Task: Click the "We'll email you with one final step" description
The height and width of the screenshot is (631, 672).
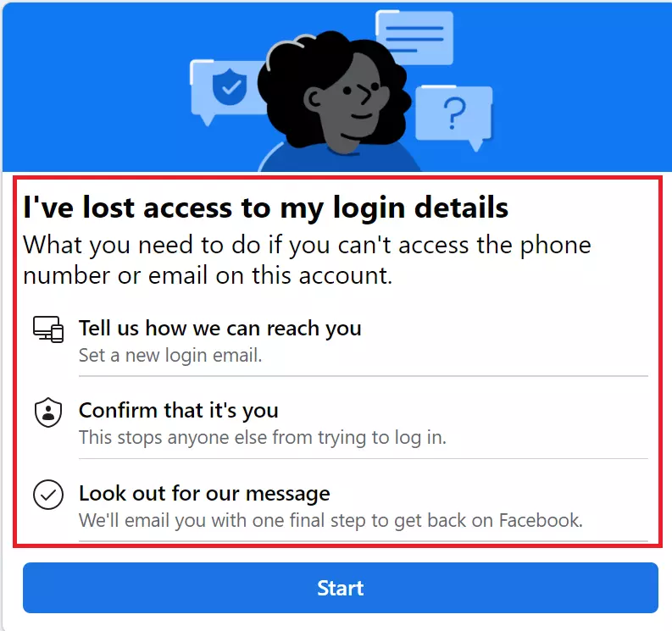Action: (x=330, y=520)
